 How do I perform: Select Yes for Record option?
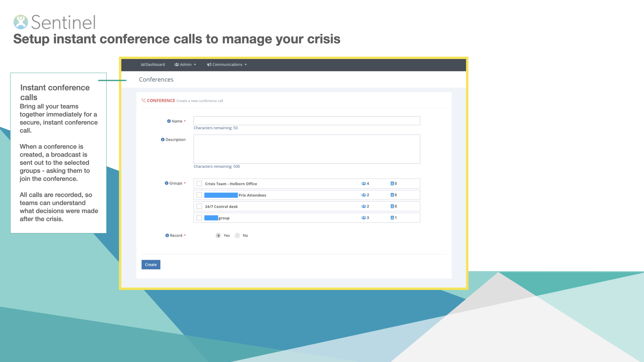pos(218,236)
